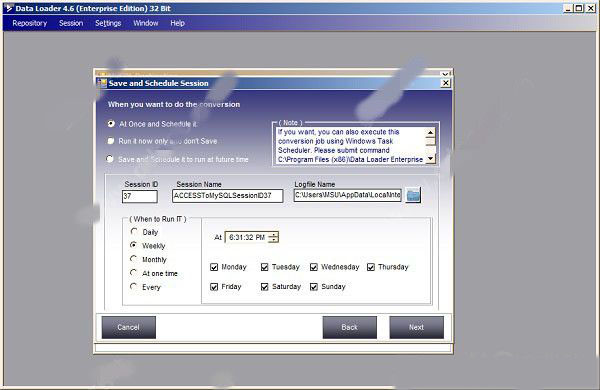600x390 pixels.
Task: Click the time spinner arrows
Action: point(274,237)
